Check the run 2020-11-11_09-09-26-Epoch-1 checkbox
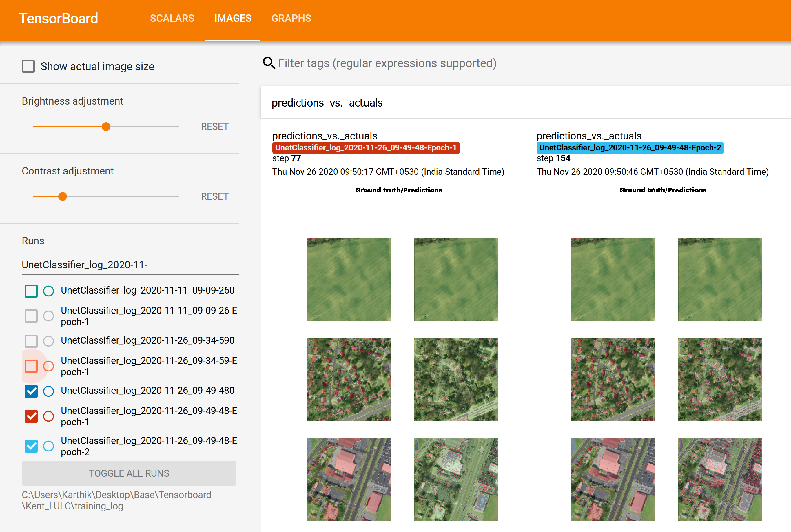This screenshot has width=791, height=532. tap(31, 316)
